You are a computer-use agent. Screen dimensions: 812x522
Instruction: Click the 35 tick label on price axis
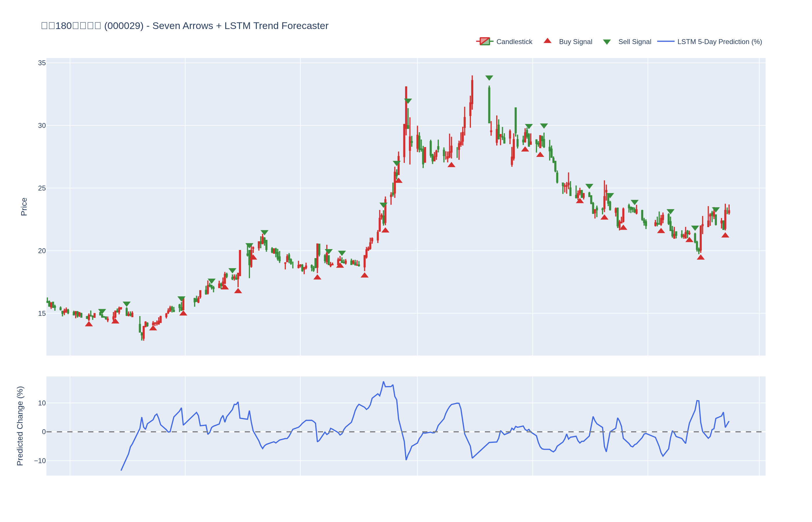[42, 63]
